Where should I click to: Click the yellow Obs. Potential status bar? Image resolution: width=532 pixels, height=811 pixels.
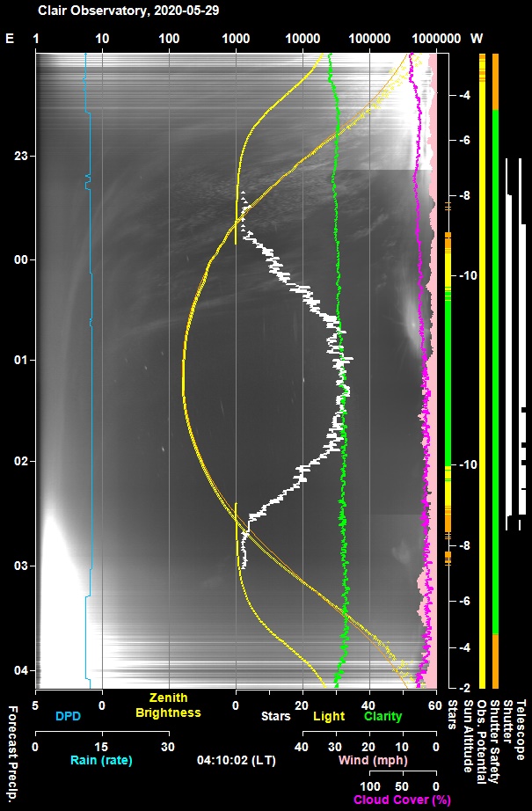click(x=483, y=371)
